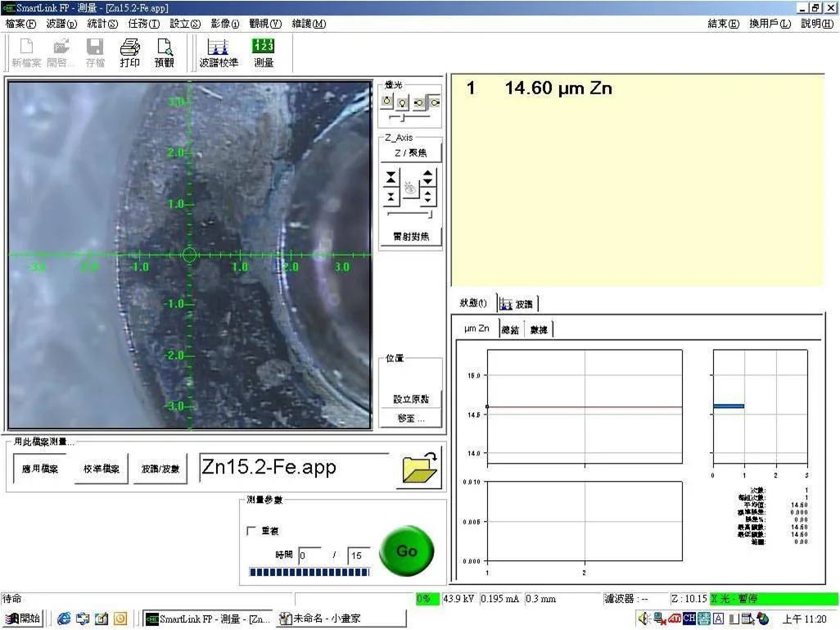Screen dimensions: 840x630
Task: Open the 說明(H) help menu
Action: pos(817,24)
